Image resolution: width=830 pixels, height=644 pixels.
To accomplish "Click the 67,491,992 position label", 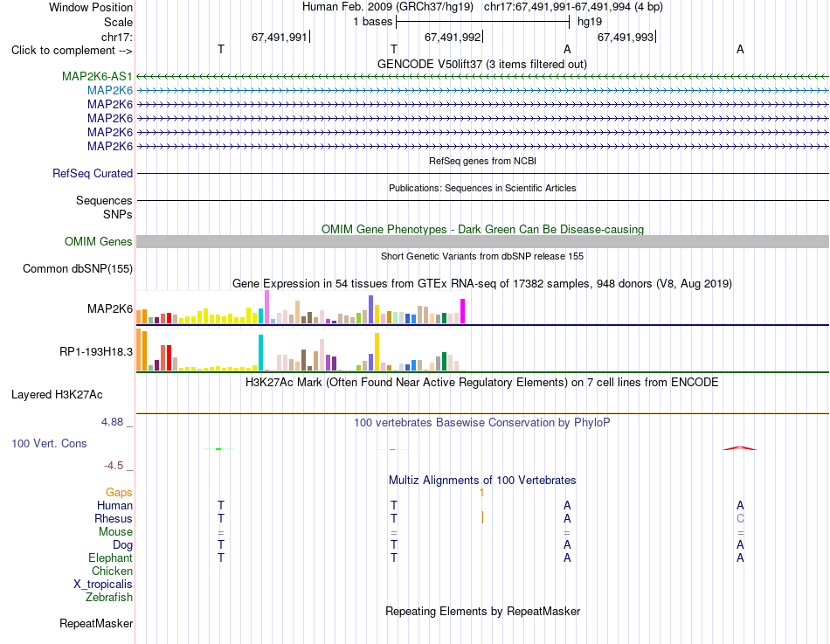I will pyautogui.click(x=453, y=37).
